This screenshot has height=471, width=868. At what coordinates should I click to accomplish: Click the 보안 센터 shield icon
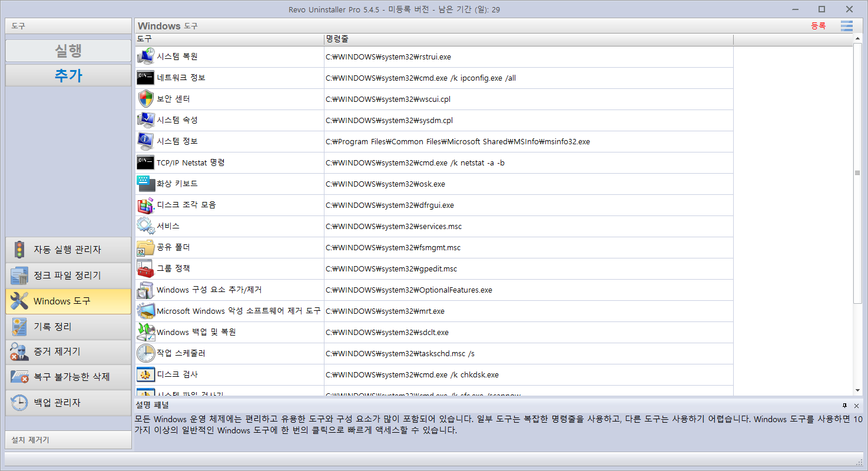click(x=145, y=99)
